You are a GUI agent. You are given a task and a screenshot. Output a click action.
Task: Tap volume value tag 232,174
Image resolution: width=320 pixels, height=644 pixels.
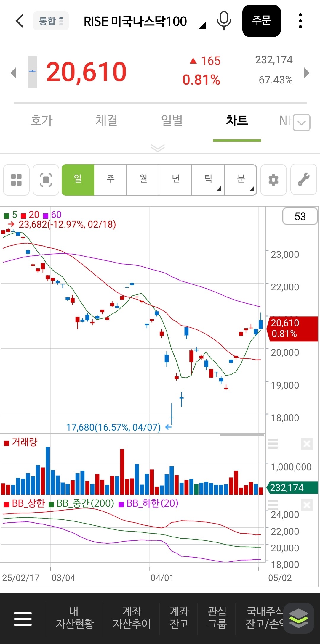tap(292, 487)
